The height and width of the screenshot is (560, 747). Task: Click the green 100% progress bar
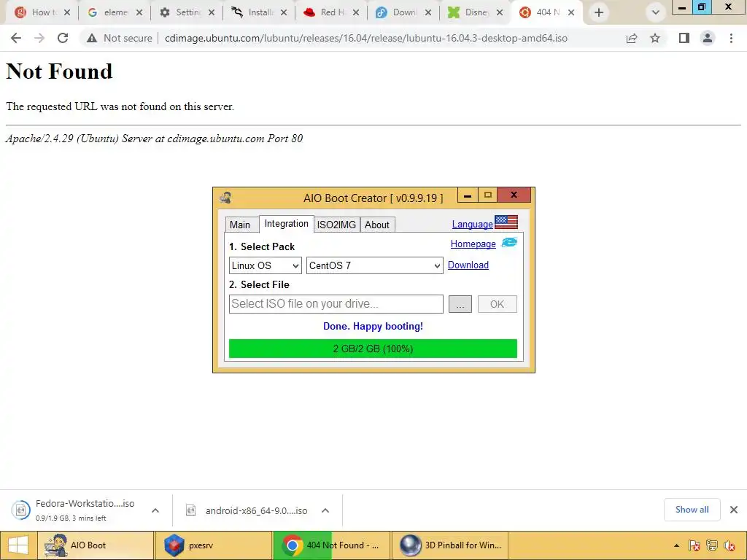click(373, 349)
